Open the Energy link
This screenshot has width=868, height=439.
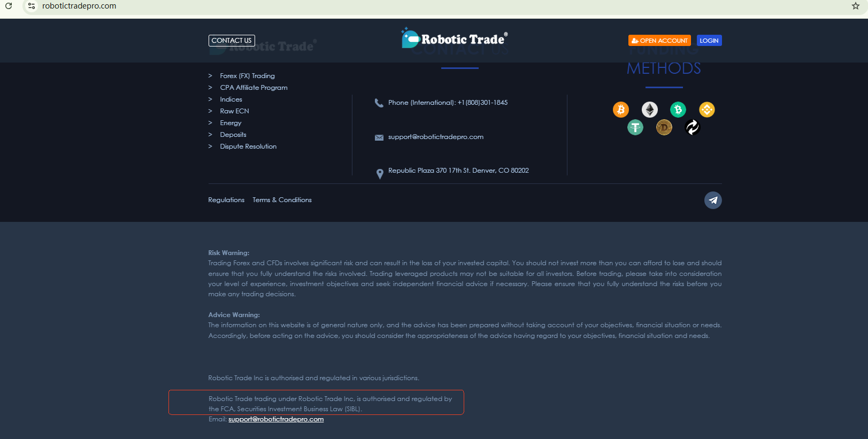point(231,123)
